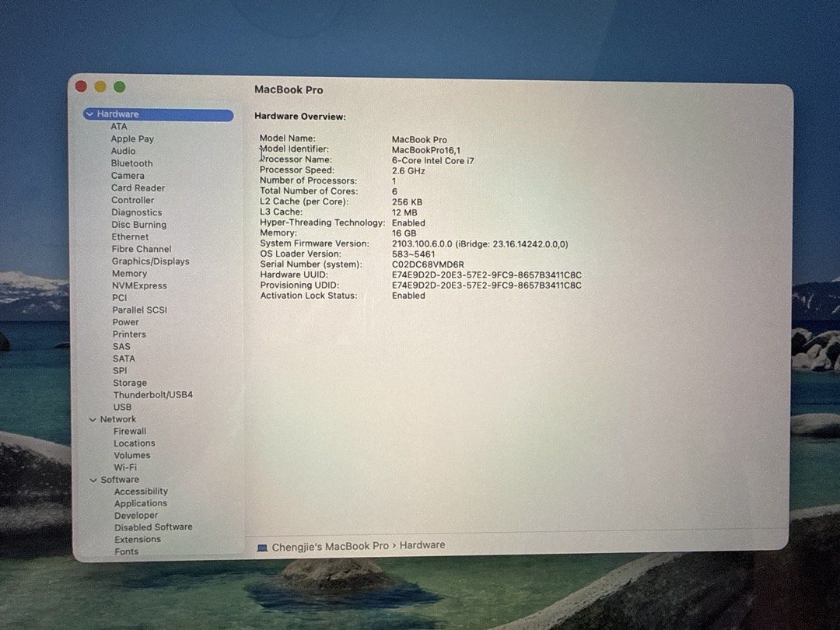This screenshot has height=630, width=840.
Task: Click the OS Loader Version 583~5461
Action: point(414,254)
